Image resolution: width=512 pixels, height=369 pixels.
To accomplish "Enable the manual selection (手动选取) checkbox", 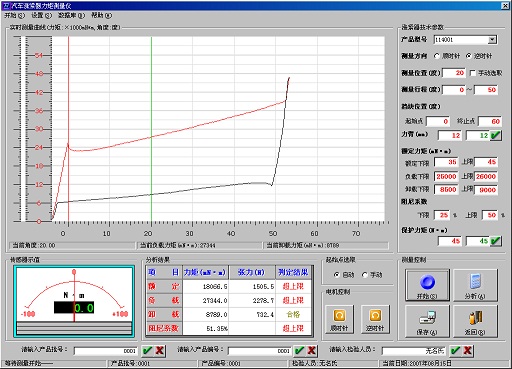I will coord(473,73).
